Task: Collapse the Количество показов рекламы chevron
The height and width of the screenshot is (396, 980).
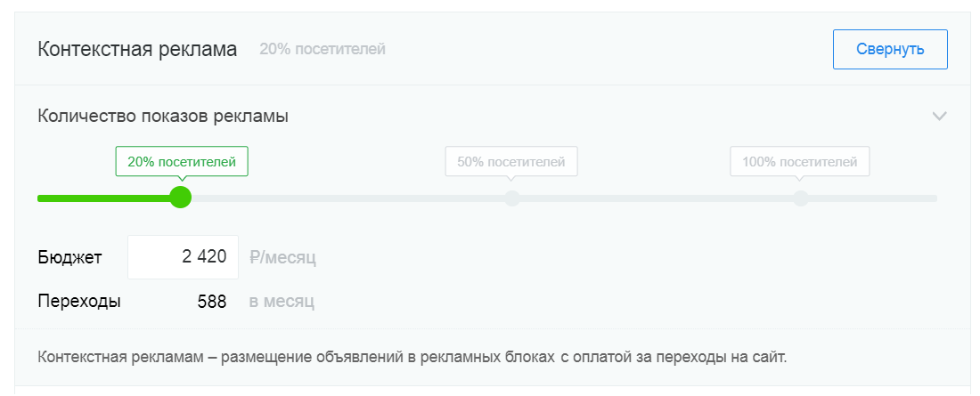Action: tap(938, 117)
